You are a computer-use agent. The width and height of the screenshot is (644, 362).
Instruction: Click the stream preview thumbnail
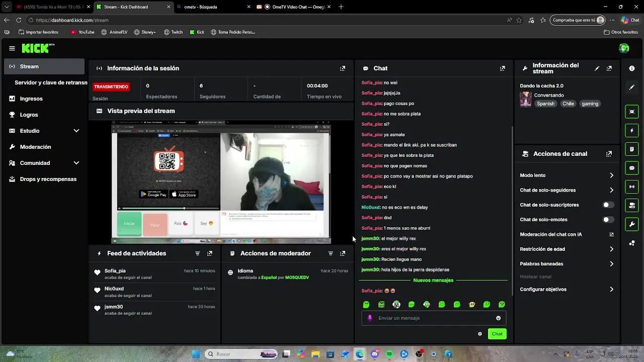pyautogui.click(x=221, y=182)
